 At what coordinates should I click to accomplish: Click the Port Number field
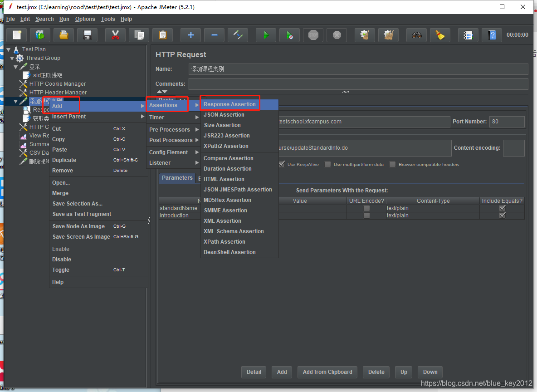coord(507,122)
